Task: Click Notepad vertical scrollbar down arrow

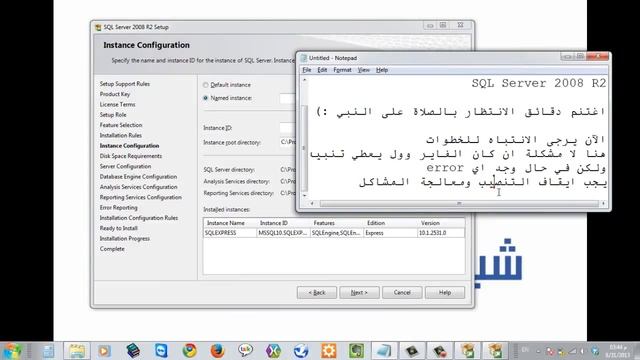Action: [304, 196]
